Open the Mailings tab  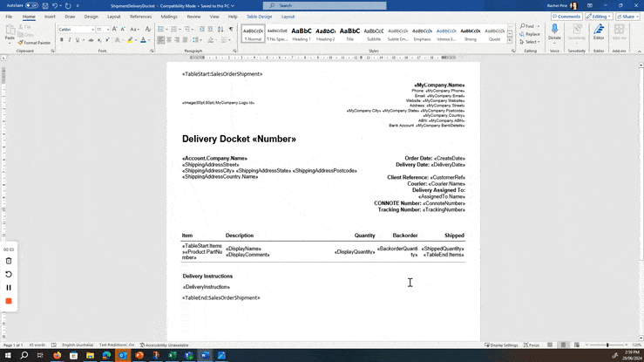point(169,16)
